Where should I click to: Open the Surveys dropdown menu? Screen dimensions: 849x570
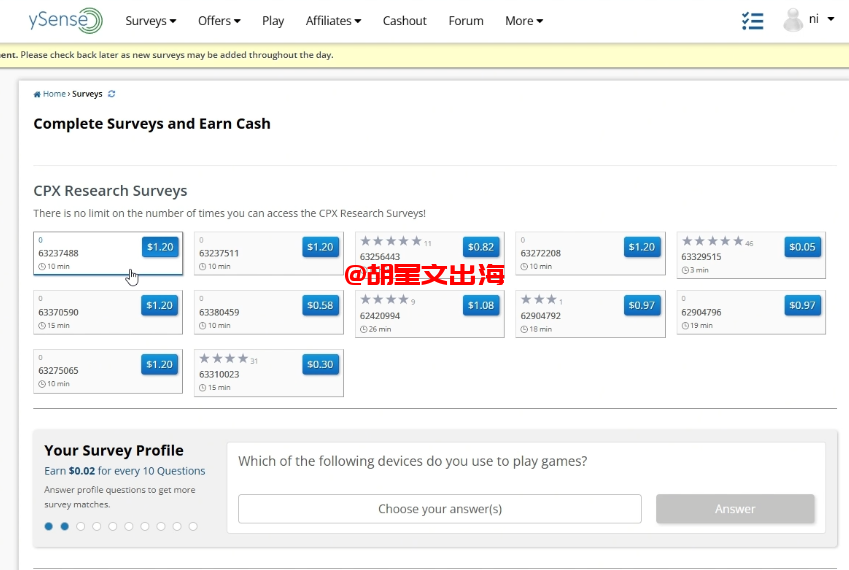point(151,21)
